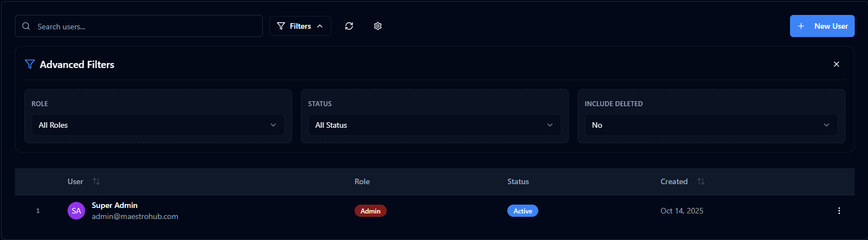The width and height of the screenshot is (868, 240).
Task: Open the table settings gear icon
Action: 378,26
